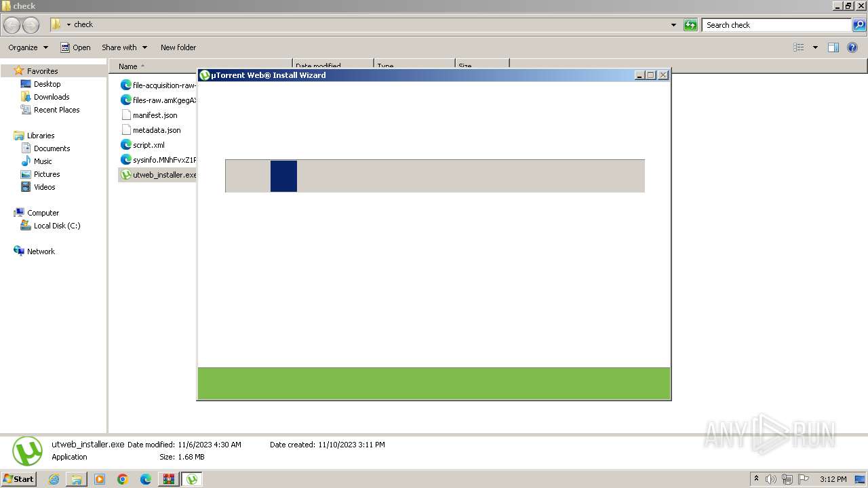
Task: Open Internet Explorer from the taskbar
Action: (54, 479)
